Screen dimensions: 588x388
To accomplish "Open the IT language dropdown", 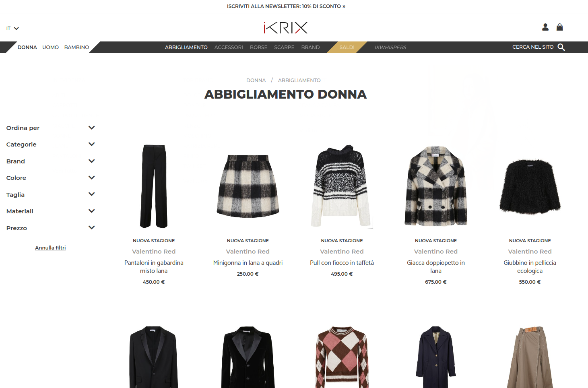I will tap(12, 29).
